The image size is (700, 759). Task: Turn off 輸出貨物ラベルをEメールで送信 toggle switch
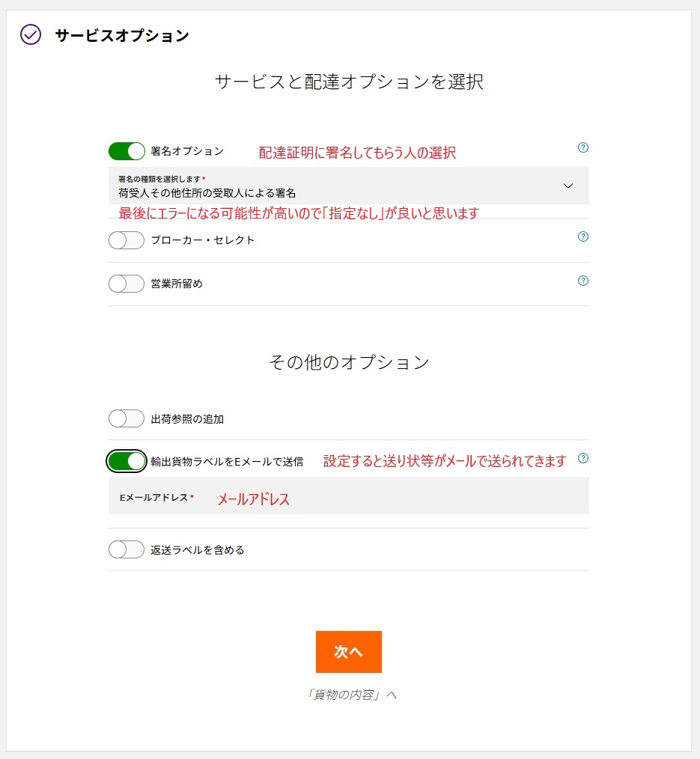click(127, 461)
